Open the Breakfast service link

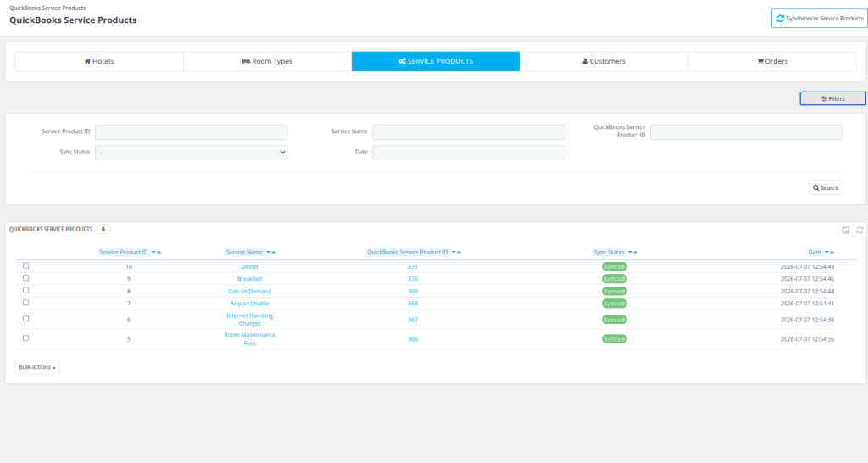pyautogui.click(x=250, y=279)
